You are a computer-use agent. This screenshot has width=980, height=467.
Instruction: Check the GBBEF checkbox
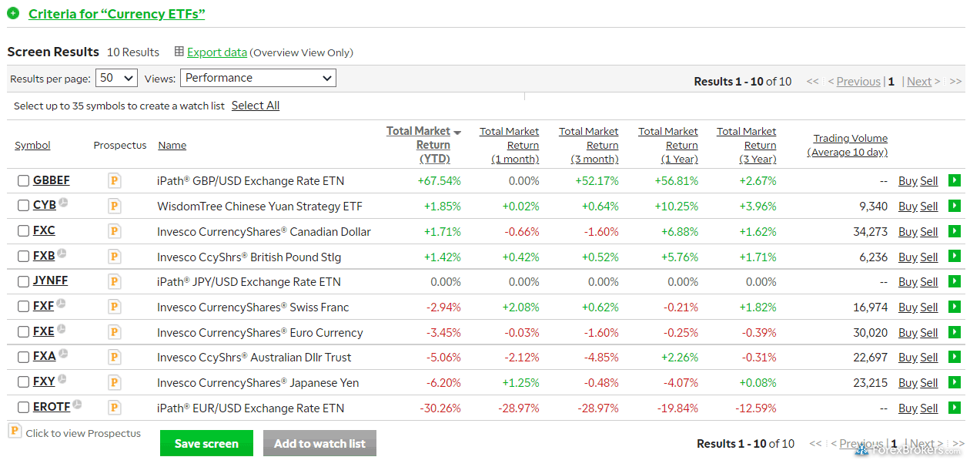coord(24,180)
